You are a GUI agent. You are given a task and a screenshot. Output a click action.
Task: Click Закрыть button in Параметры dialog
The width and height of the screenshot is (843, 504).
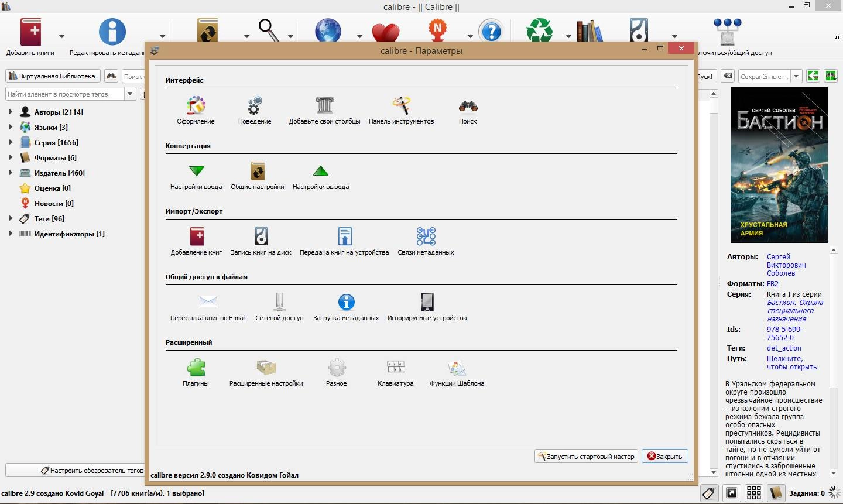coord(665,456)
